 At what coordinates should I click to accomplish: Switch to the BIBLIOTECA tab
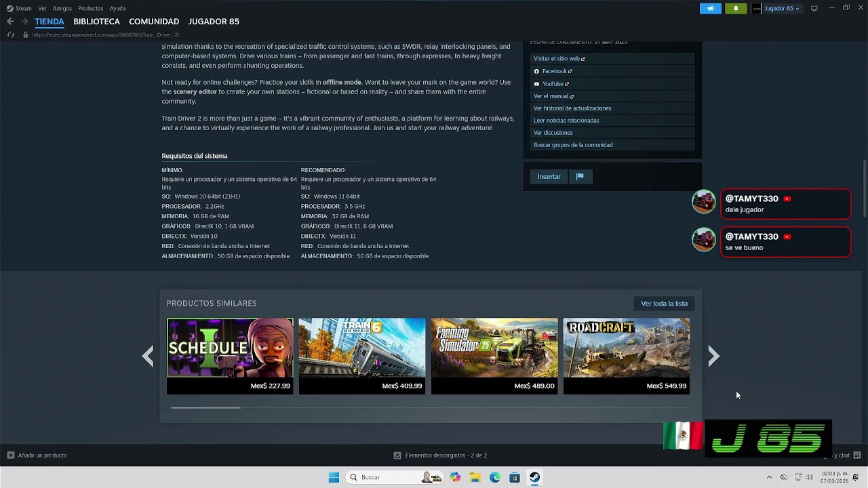[x=96, y=22]
